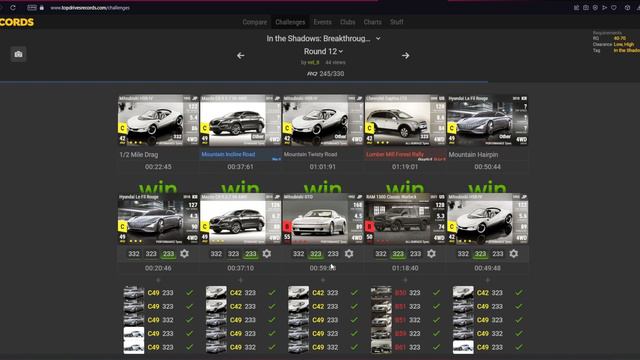Viewport: 640px width, 360px height.
Task: Click the browser send arrow icon
Action: [x=604, y=7]
